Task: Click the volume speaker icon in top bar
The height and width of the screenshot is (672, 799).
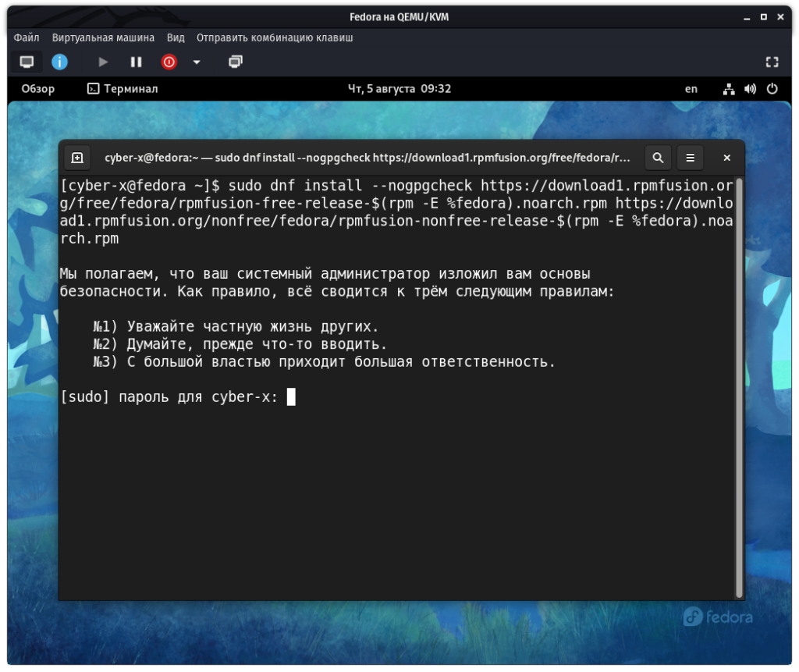Action: 751,89
